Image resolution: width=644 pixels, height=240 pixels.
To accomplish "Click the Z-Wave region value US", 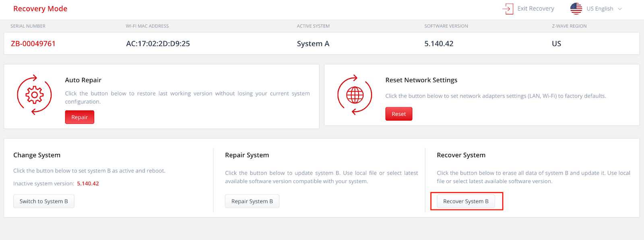I will coord(556,43).
